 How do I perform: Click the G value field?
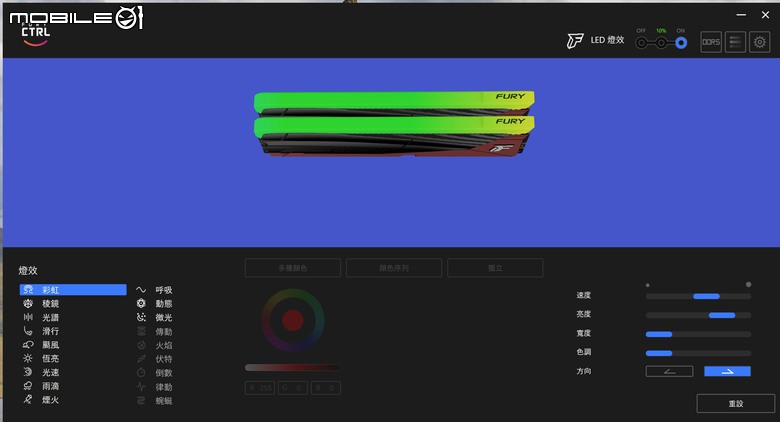click(x=292, y=388)
